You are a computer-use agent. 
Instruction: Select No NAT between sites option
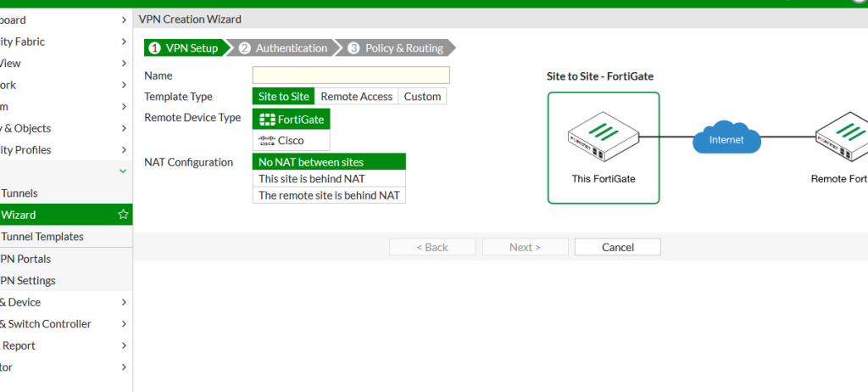click(x=329, y=162)
